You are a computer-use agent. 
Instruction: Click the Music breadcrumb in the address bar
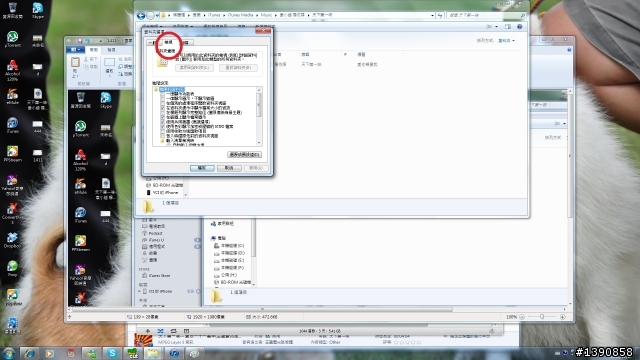[x=266, y=15]
